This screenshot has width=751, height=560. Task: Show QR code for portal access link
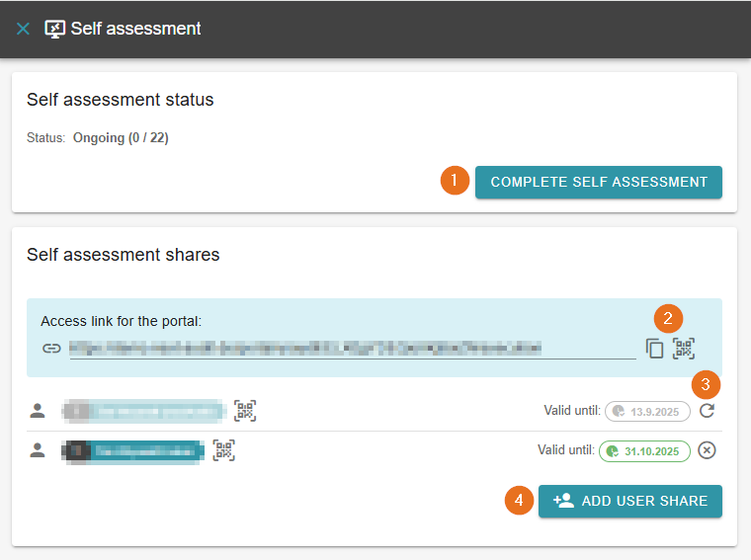684,348
